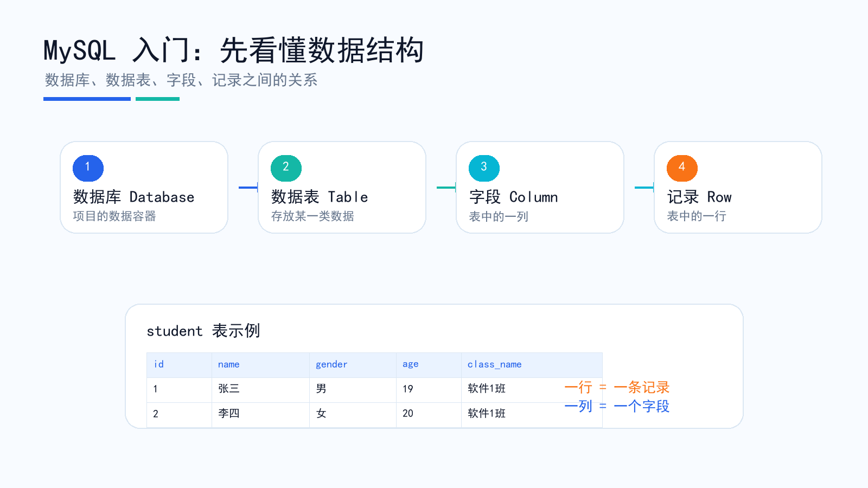Click the blue number 1 badge
The height and width of the screenshot is (488, 868).
(88, 168)
